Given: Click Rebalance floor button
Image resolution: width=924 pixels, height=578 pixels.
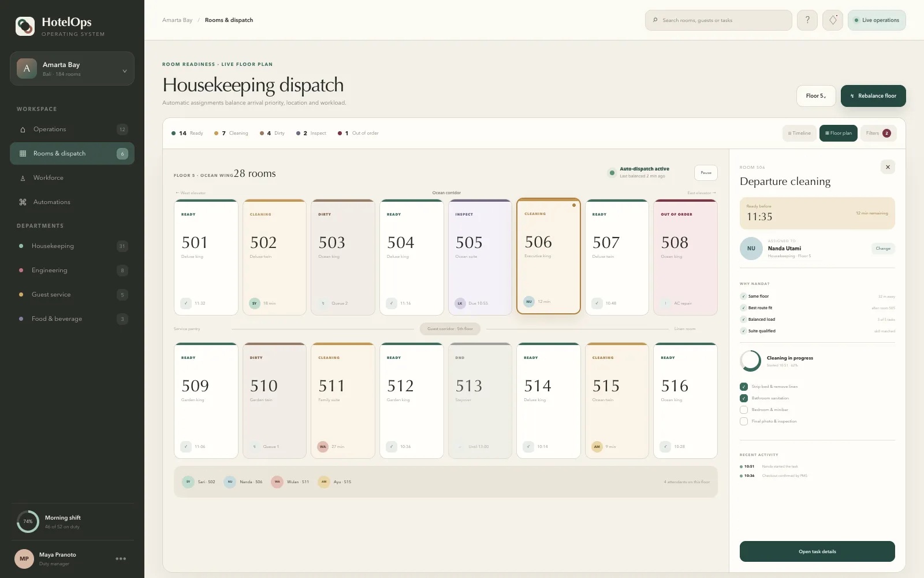Looking at the screenshot, I should (873, 96).
